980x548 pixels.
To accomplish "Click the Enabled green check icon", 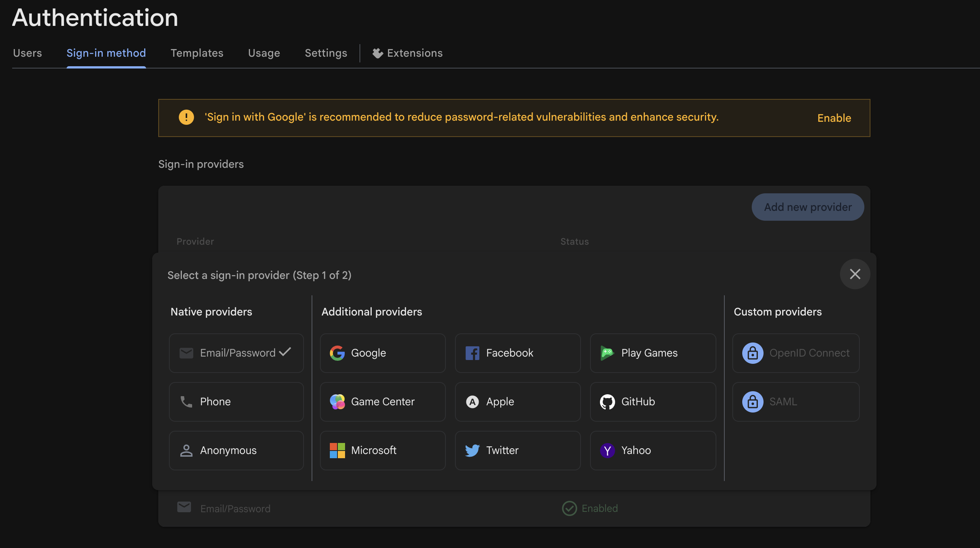I will 569,508.
